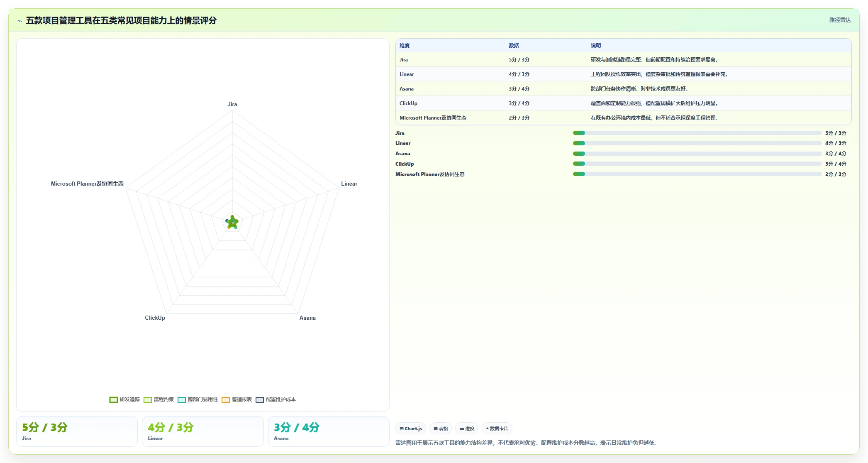Click the description starting 工程团队操作效率突出
The width and height of the screenshot is (868, 463).
coord(659,74)
